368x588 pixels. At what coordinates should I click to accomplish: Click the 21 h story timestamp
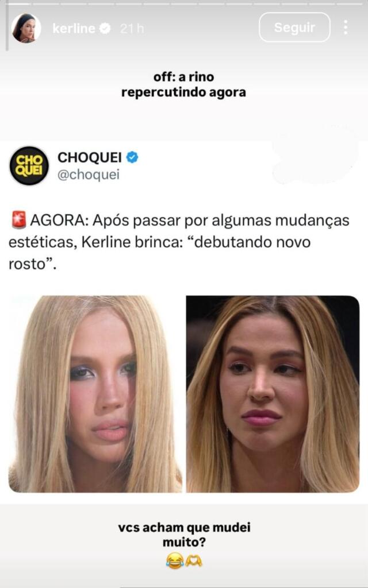pos(132,28)
